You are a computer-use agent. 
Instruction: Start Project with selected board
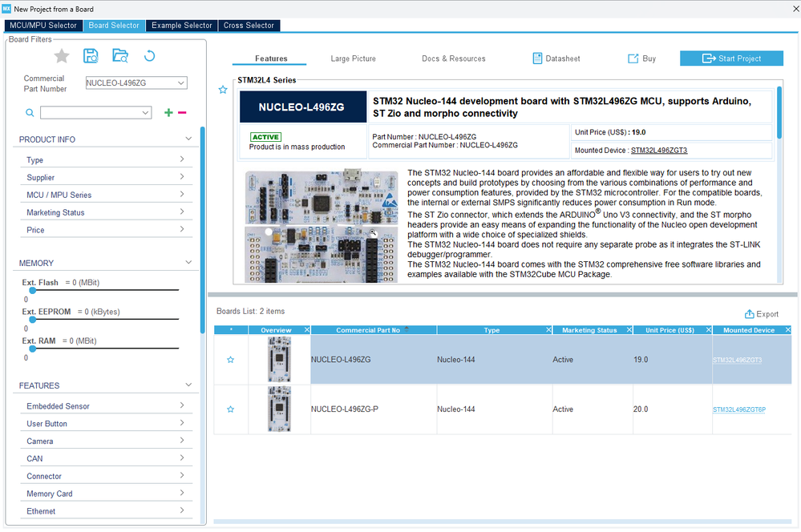click(731, 58)
